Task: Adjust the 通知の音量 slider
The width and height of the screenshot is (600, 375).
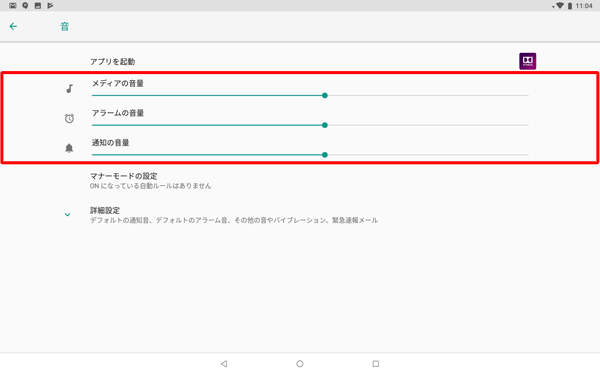Action: tap(310, 155)
